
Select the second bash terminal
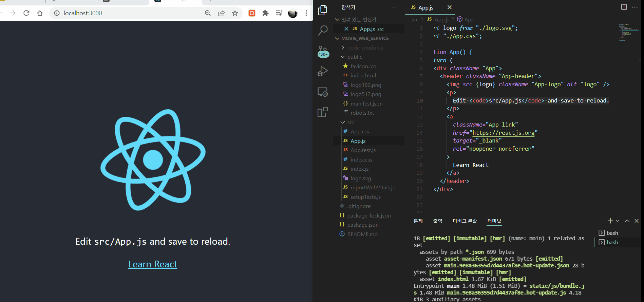[x=608, y=242]
